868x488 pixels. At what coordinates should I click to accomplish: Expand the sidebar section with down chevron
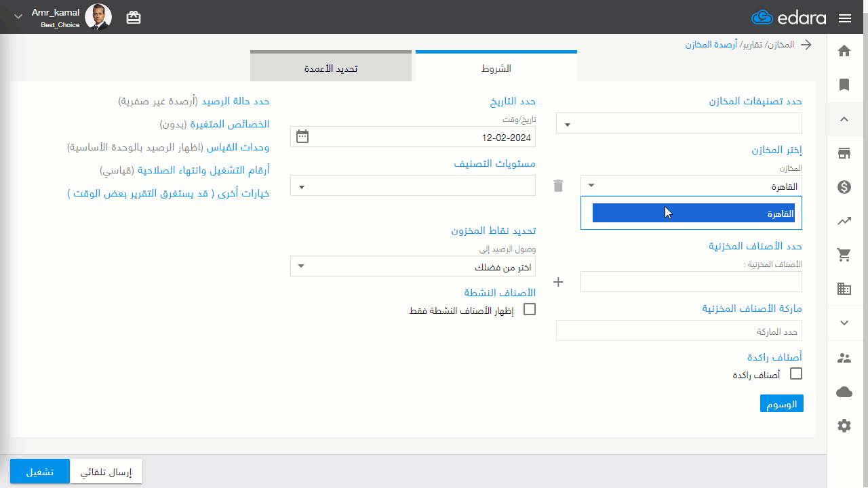pos(844,323)
